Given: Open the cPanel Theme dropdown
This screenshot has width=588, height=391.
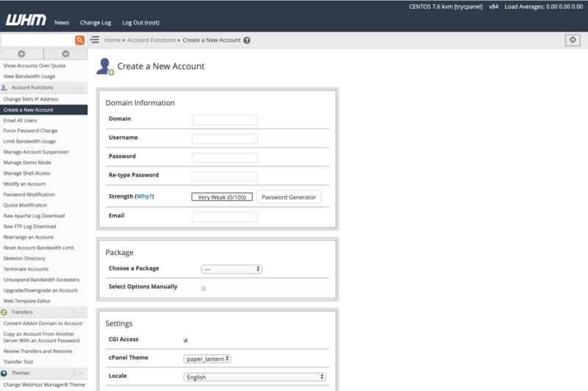Looking at the screenshot, I should (207, 359).
